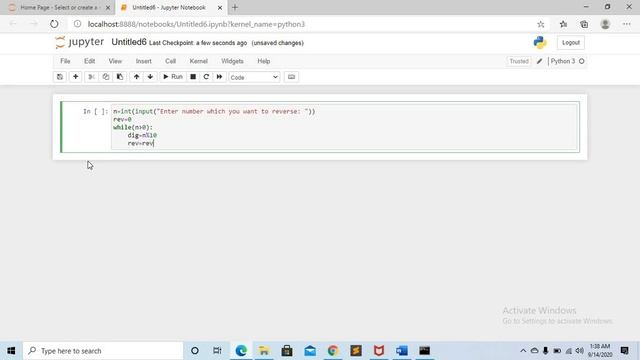Screen dimensions: 640x360
Task: Open Sublime Text from taskbar
Action: 356,351
